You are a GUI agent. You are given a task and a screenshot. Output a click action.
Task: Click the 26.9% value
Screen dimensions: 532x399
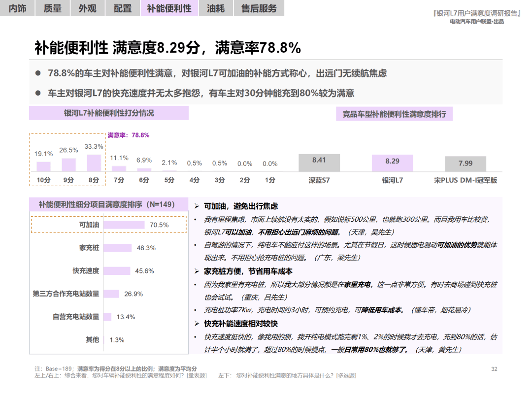click(x=133, y=294)
